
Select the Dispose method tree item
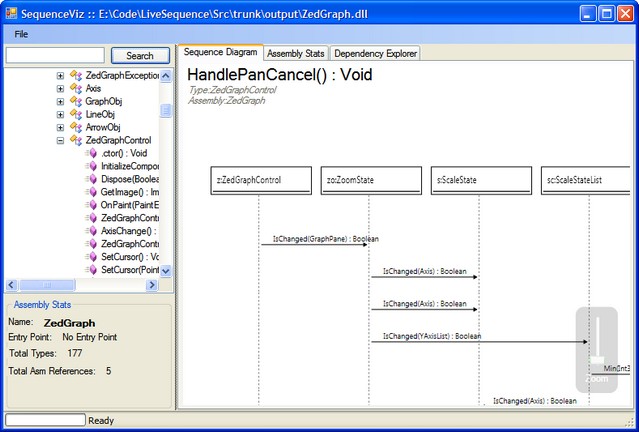click(130, 179)
